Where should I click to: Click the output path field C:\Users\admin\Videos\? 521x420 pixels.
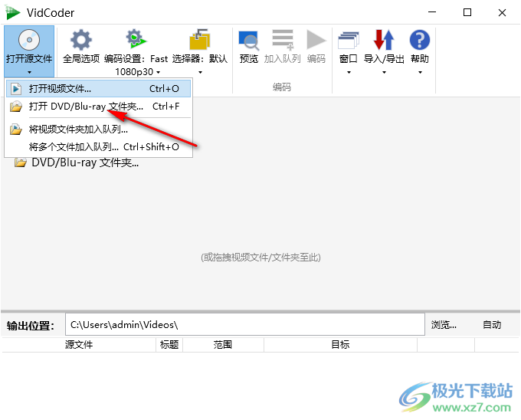click(245, 325)
